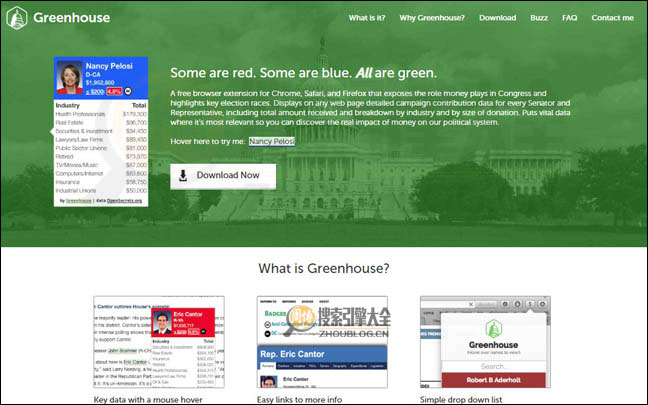The image size is (648, 405).
Task: Click the Lawyers/Law Firms row
Action: click(101, 140)
